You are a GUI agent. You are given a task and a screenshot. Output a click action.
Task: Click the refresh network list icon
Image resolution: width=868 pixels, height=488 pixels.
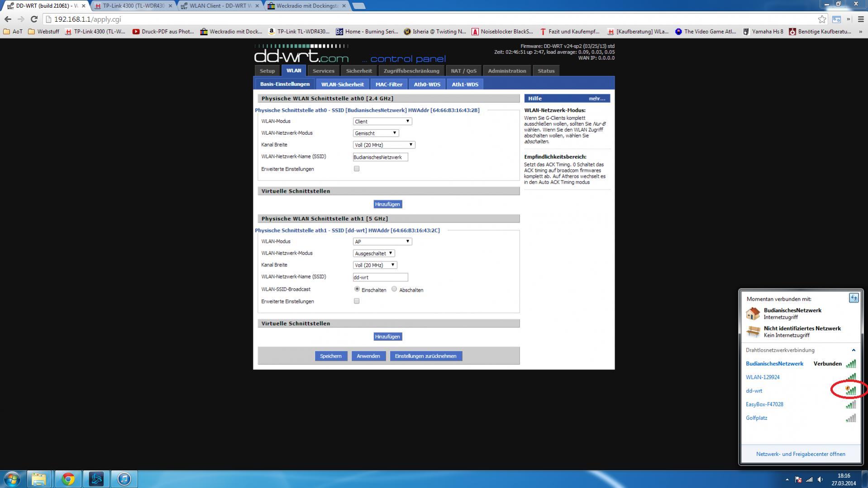click(854, 298)
